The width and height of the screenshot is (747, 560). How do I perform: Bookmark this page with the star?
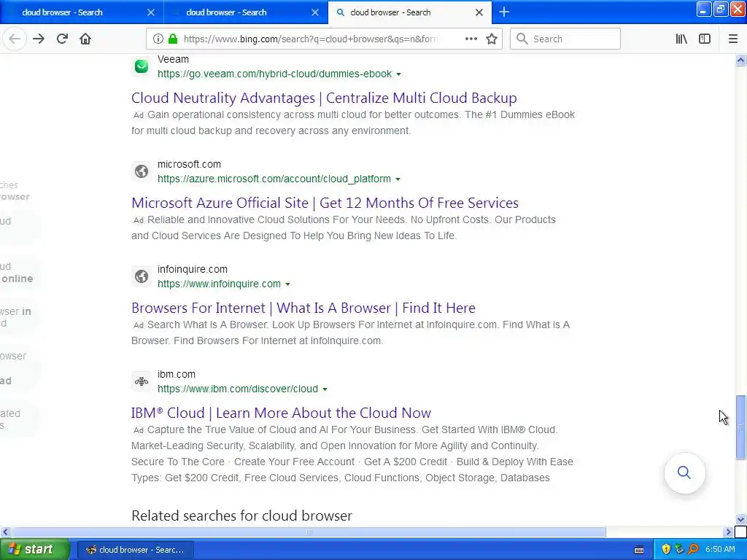[492, 39]
